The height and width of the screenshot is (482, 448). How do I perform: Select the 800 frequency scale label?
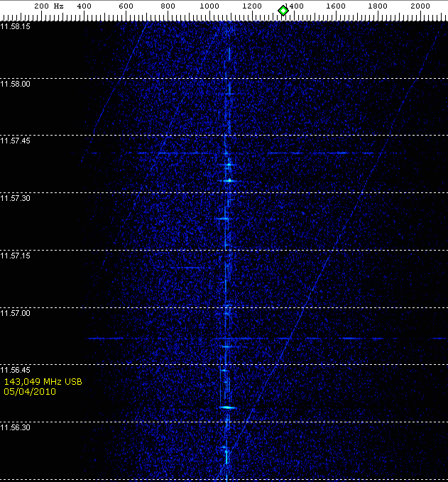tap(168, 6)
